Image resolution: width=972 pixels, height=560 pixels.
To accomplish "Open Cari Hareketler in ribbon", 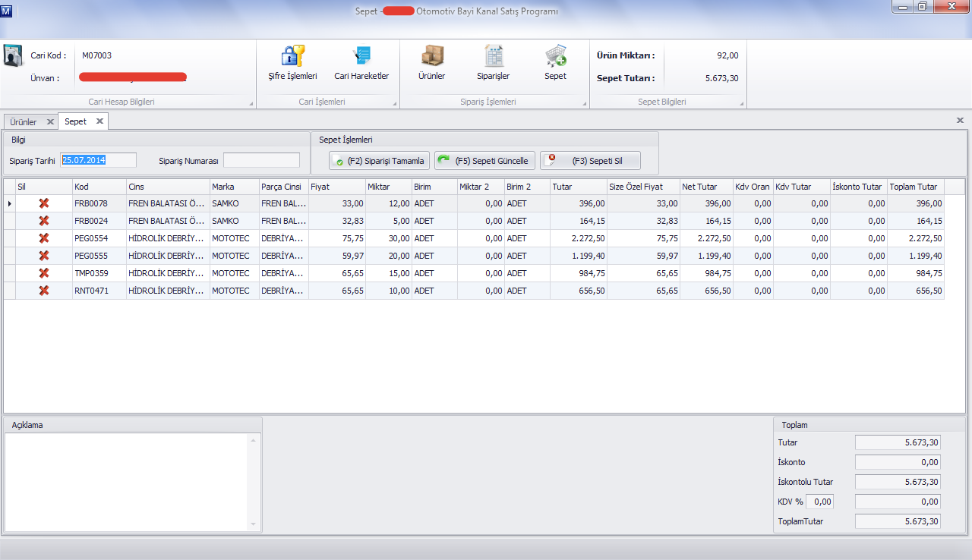I will 361,56.
